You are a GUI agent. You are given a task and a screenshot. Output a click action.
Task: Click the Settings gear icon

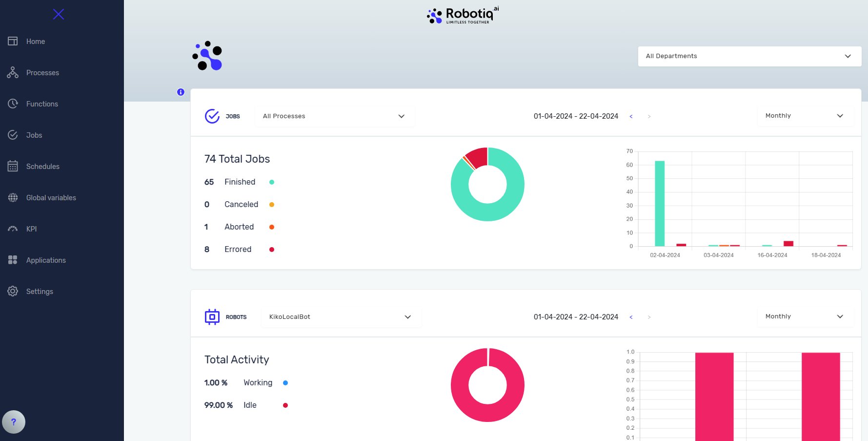click(13, 291)
